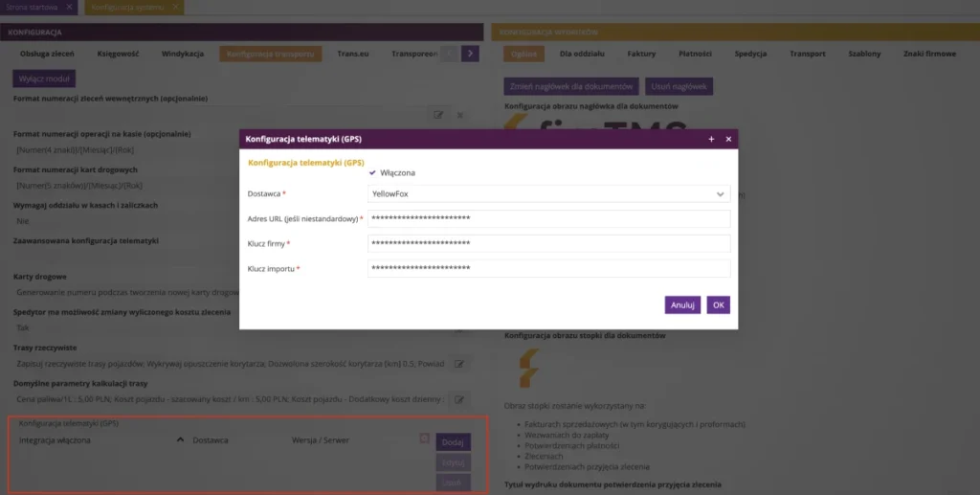Open the Dostawca dropdown showing YellowFox
980x495 pixels.
point(548,193)
